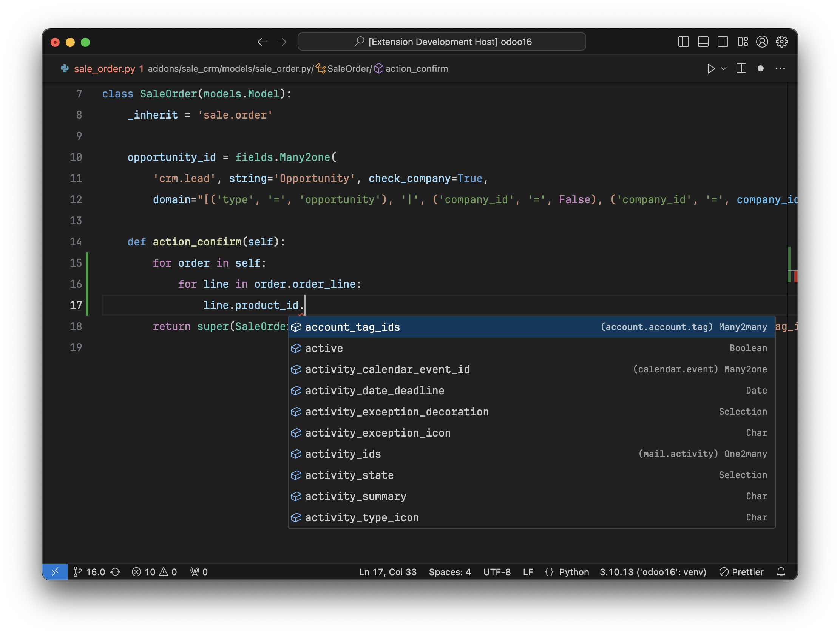Expand the run options dropdown chevron
The height and width of the screenshot is (636, 840).
[x=724, y=69]
